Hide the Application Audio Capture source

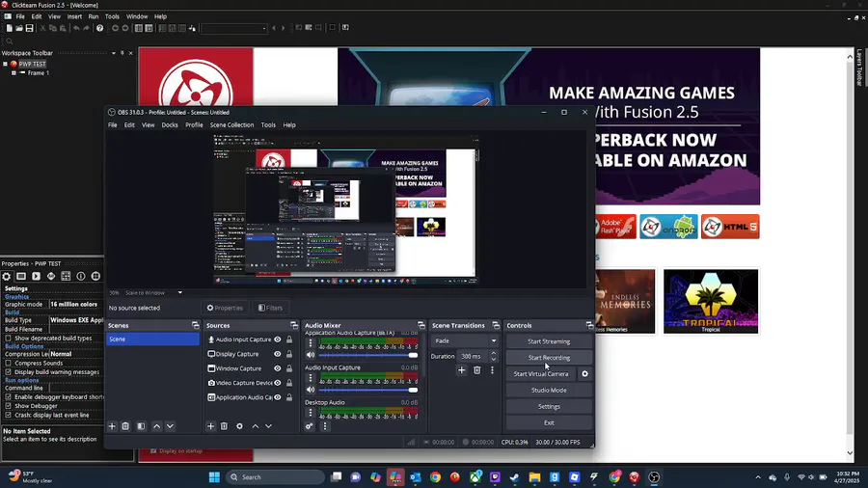coord(278,397)
